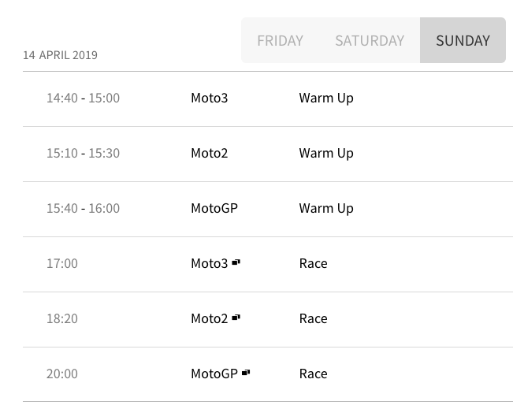Viewport: 513px width, 420px height.
Task: Click the 15:40 - 16:00 time slot
Action: click(x=83, y=209)
